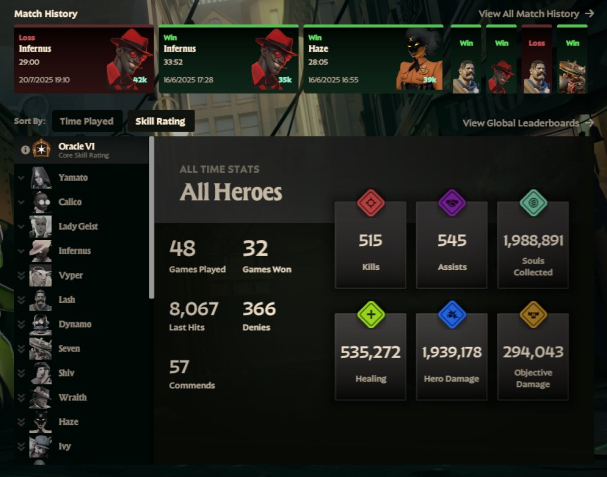Click the orange Objective Damage icon
607x477 pixels.
click(533, 314)
